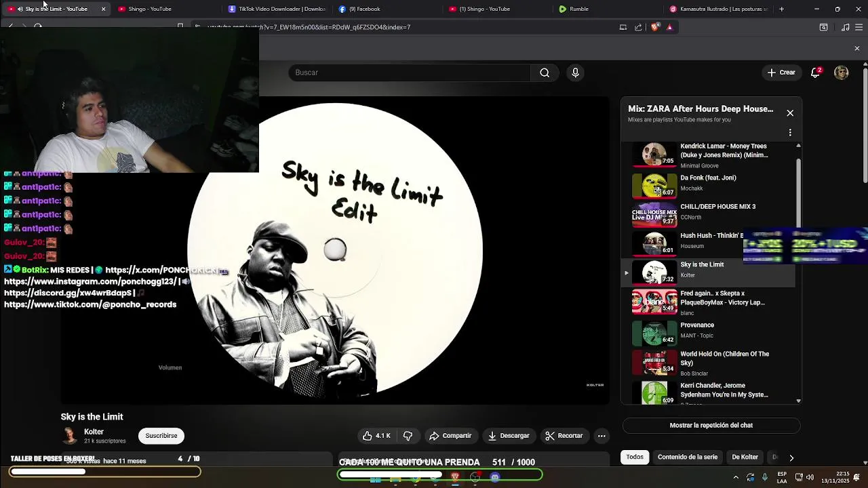
Task: Play World Hold On by Bob Sinclar
Action: 708,363
